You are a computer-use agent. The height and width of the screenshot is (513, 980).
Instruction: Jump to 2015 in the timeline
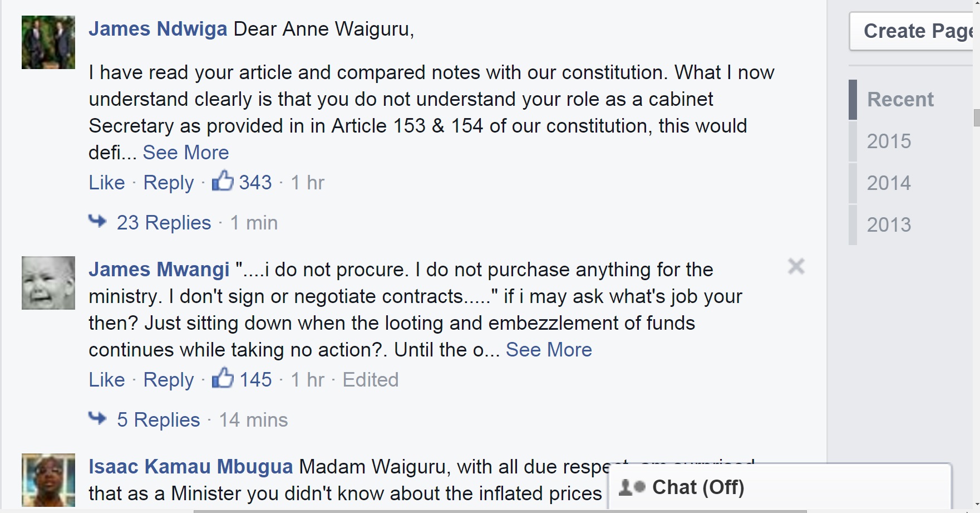coord(889,141)
